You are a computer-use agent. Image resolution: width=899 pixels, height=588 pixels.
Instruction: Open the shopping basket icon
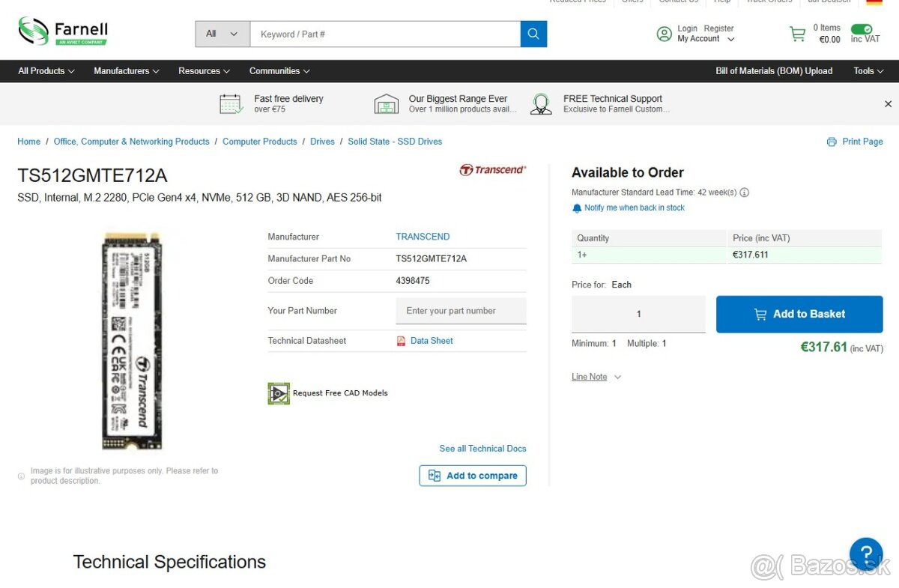[x=796, y=34]
